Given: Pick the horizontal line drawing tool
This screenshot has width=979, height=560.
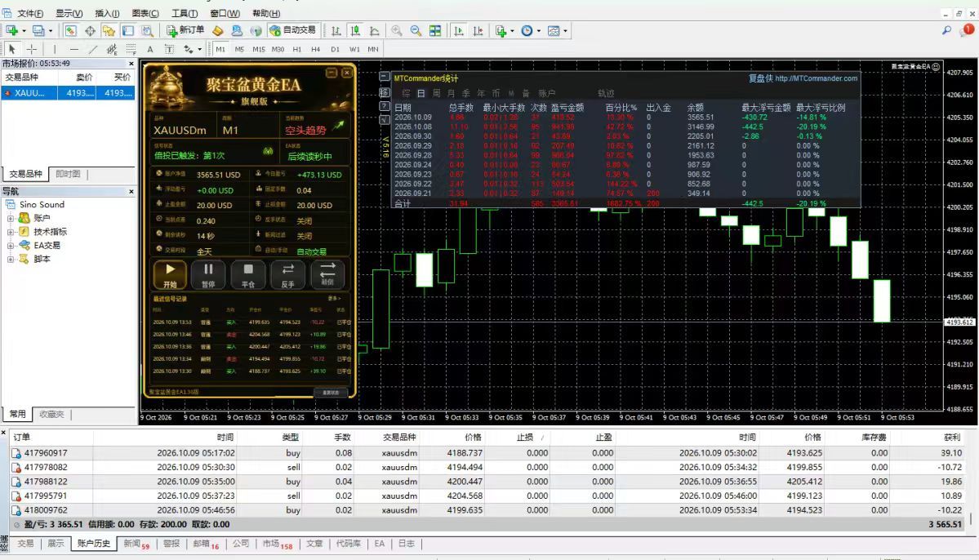Looking at the screenshot, I should (74, 49).
